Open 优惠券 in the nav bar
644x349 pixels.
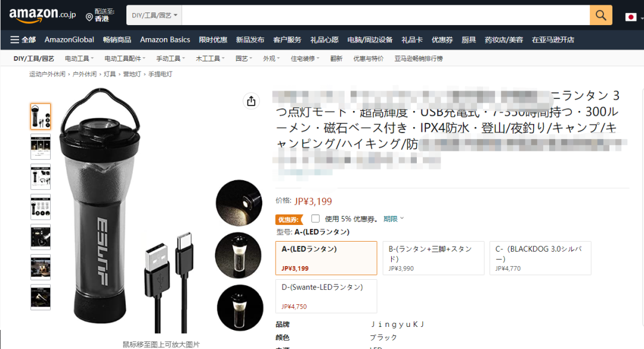pos(442,40)
